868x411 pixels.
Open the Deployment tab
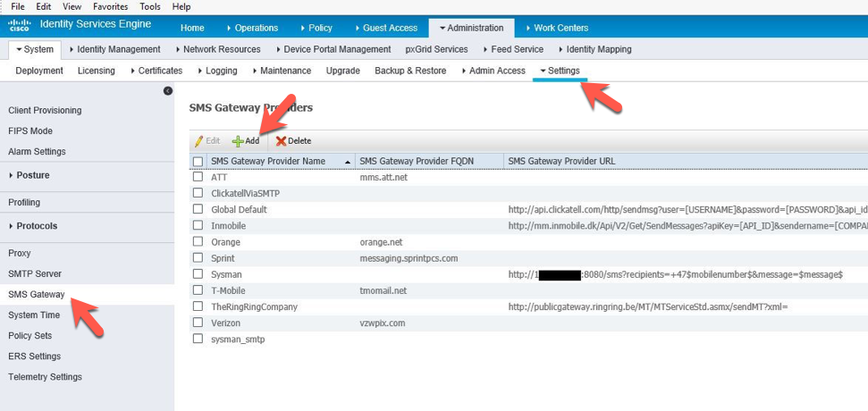(39, 71)
